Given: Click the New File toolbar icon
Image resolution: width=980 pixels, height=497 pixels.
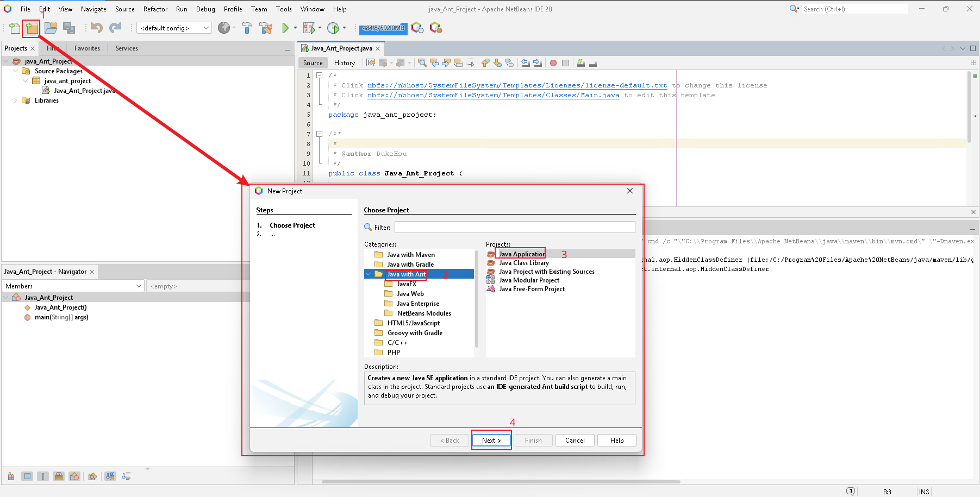Looking at the screenshot, I should pos(15,28).
